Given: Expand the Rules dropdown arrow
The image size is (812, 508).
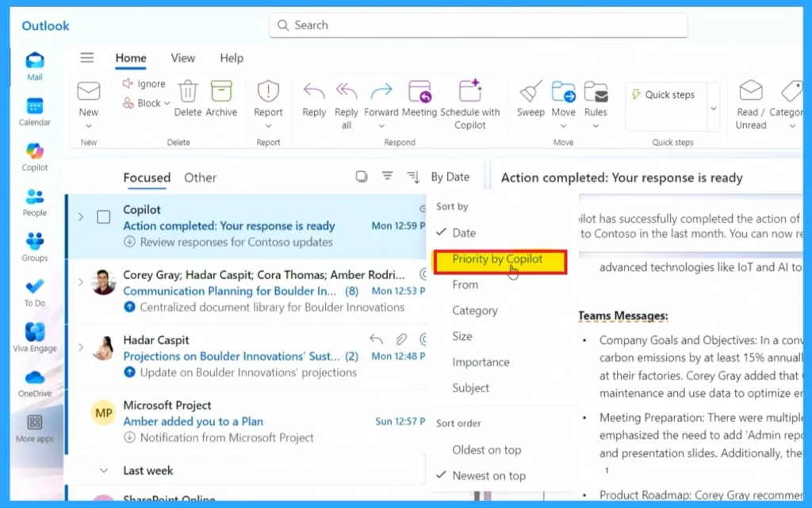Looking at the screenshot, I should 596,126.
